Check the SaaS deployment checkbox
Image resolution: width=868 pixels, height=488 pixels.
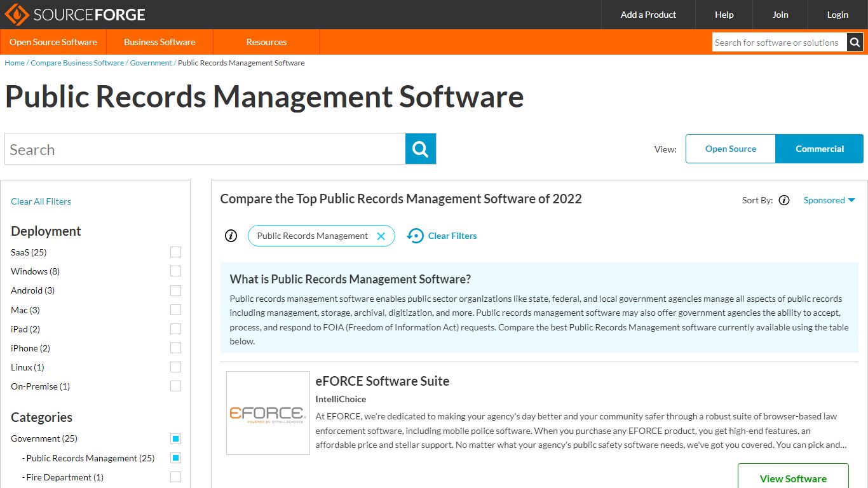click(175, 252)
